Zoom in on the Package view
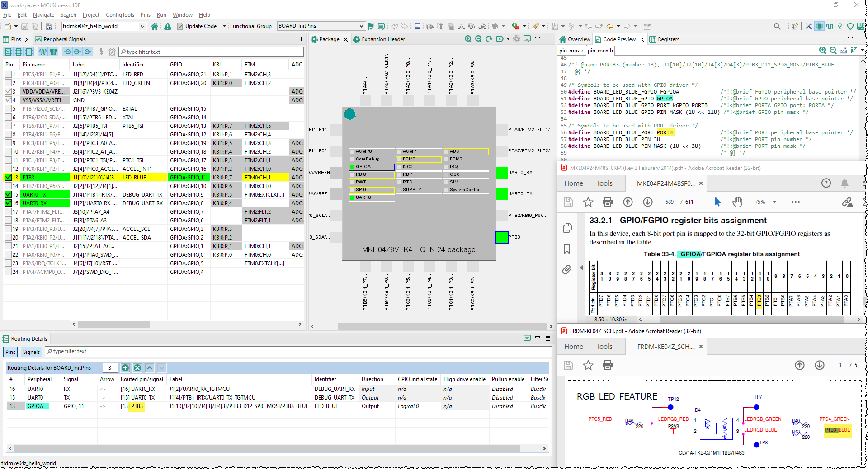The width and height of the screenshot is (868, 470). 468,39
